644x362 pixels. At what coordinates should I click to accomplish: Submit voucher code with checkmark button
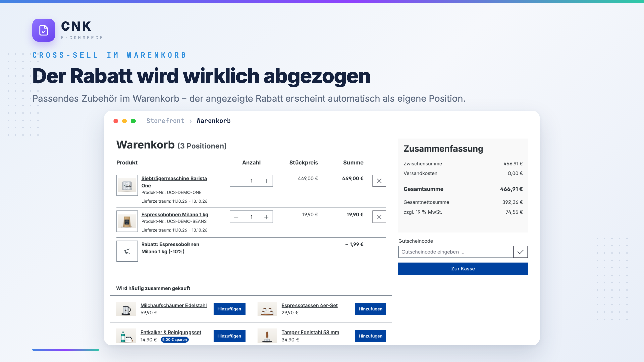click(520, 252)
